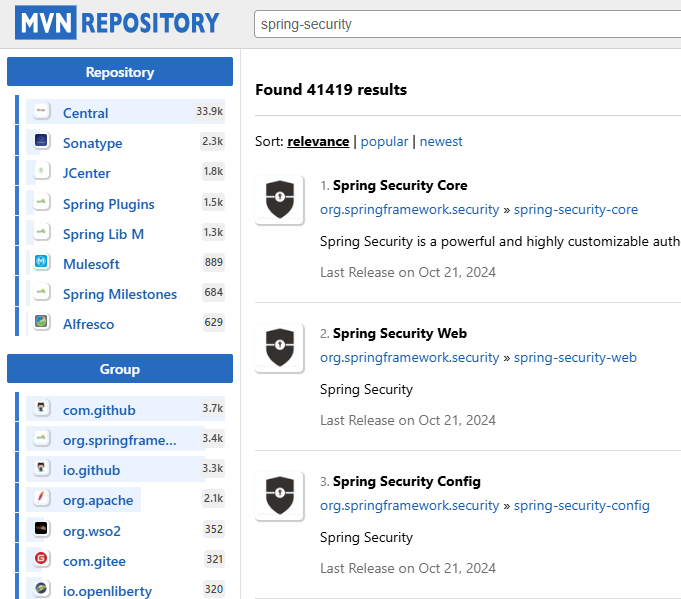Open the Sonatype repository link
Image resolution: width=681 pixels, height=599 pixels.
coord(93,143)
